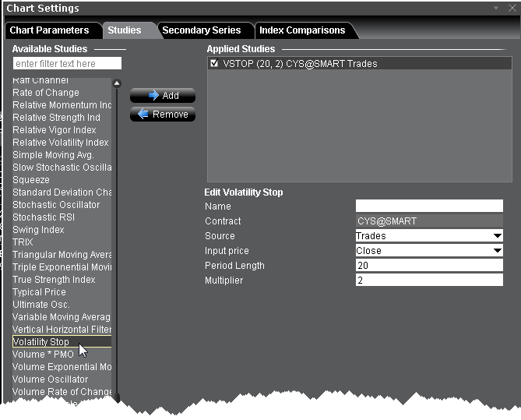Screen dimensions: 521x420
Task: Switch to Chart Parameters tab
Action: [x=49, y=30]
